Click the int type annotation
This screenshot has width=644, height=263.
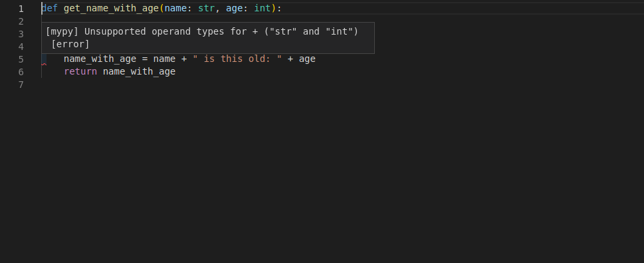(x=263, y=8)
